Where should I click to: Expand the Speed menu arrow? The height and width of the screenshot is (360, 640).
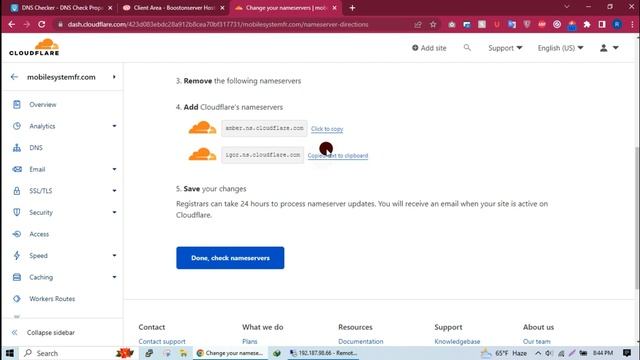[x=114, y=256]
